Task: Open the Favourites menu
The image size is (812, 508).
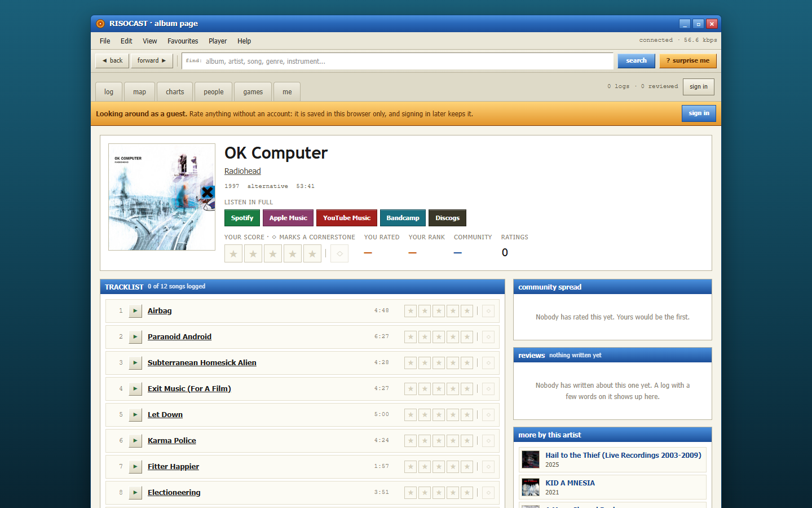Action: coord(183,41)
